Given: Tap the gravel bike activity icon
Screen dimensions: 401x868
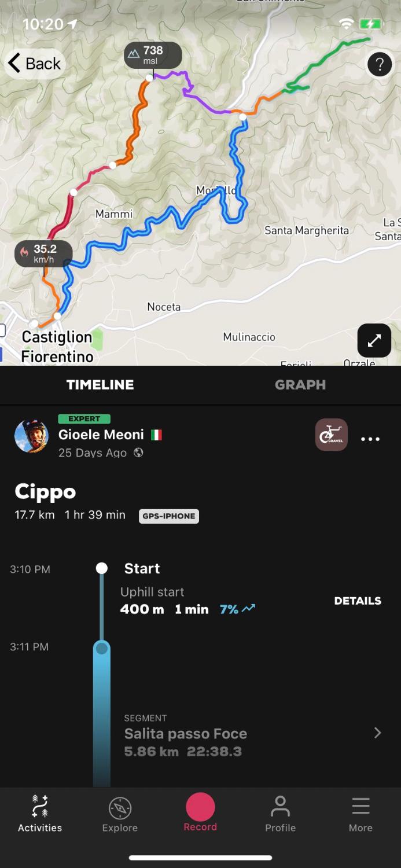Looking at the screenshot, I should (332, 435).
